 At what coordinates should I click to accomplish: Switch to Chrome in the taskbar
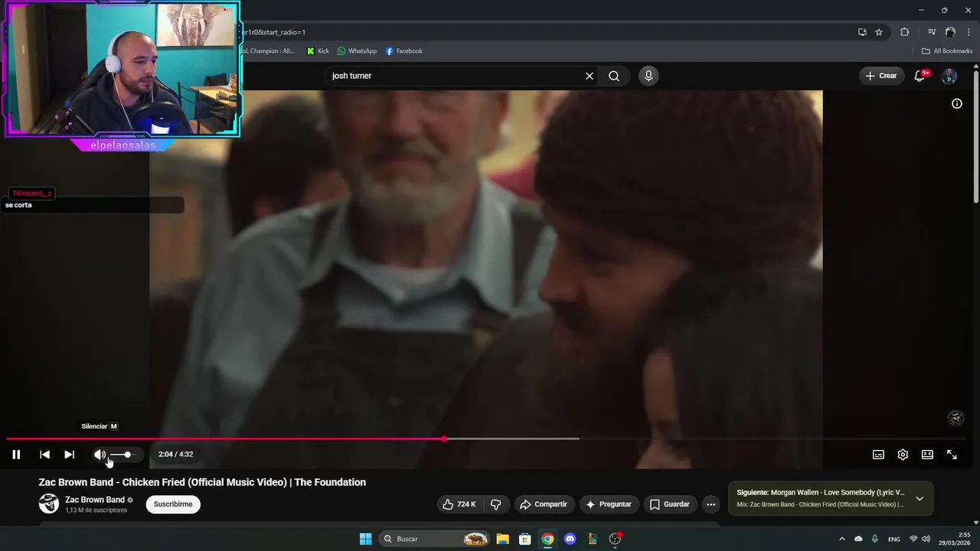tap(547, 539)
